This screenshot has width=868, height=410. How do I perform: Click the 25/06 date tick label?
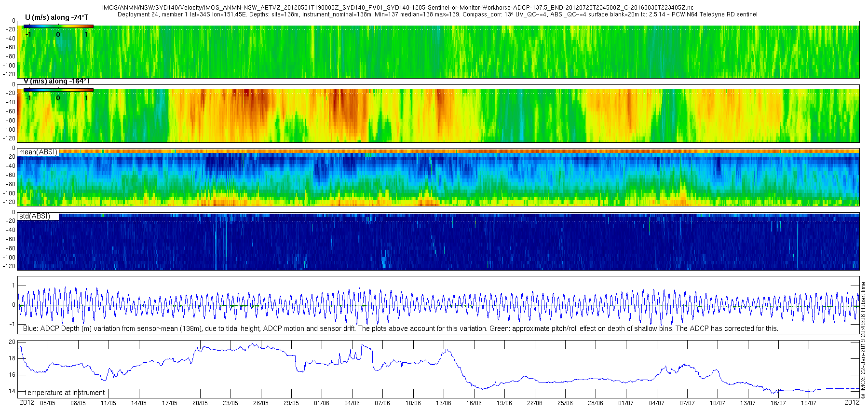[x=565, y=403]
